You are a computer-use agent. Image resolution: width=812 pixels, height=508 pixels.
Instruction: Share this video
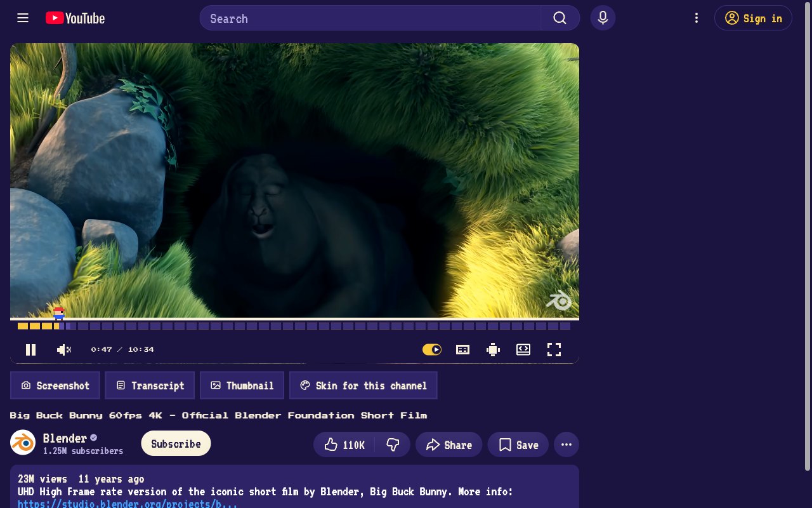449,444
